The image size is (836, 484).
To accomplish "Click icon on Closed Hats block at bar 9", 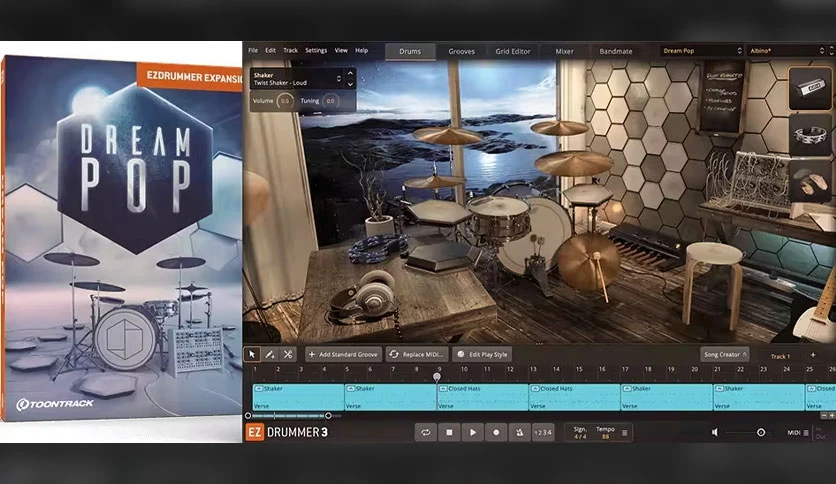I will (443, 389).
